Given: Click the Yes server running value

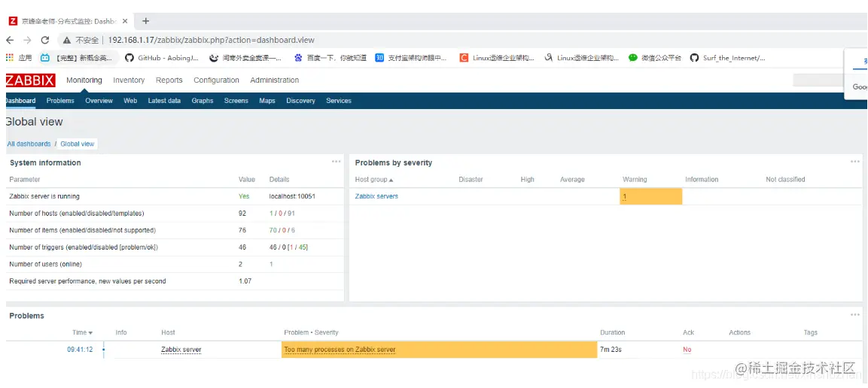Looking at the screenshot, I should coord(244,196).
